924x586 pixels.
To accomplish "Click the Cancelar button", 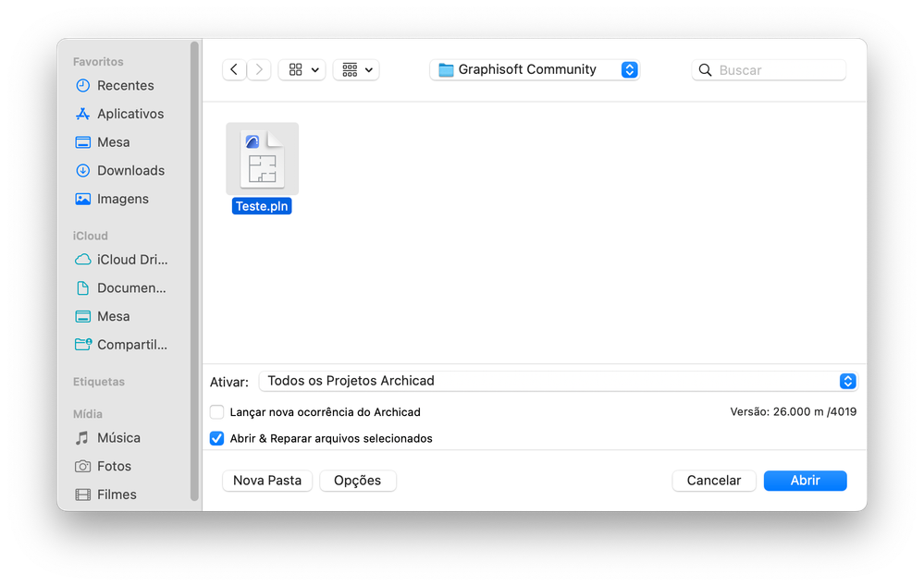I will click(x=714, y=481).
